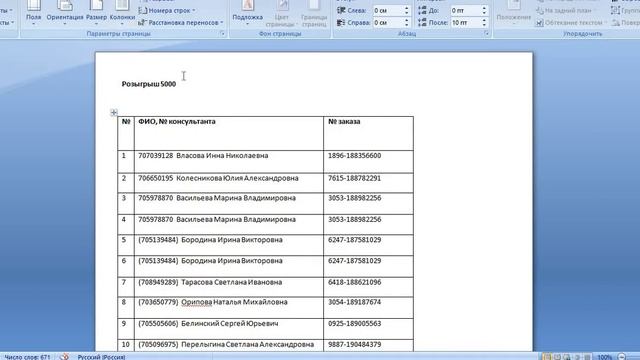Click order number 7615-188782291
Viewport: 640px width, 360px height.
pyautogui.click(x=354, y=178)
